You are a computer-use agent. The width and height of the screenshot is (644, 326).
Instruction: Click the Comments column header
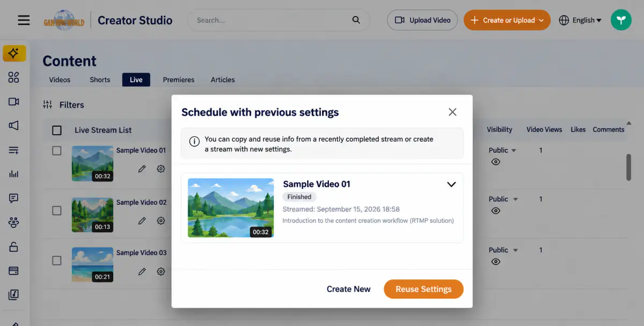pyautogui.click(x=609, y=129)
